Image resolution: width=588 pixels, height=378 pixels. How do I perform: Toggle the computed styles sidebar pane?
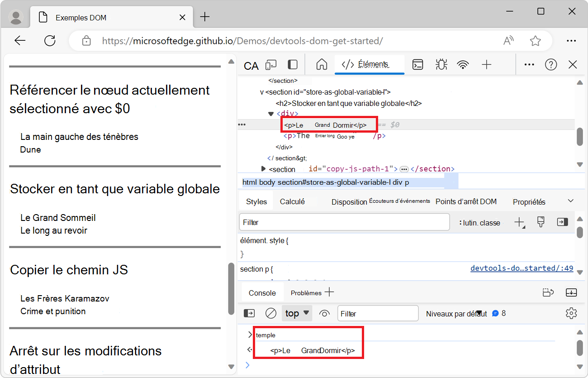(562, 222)
